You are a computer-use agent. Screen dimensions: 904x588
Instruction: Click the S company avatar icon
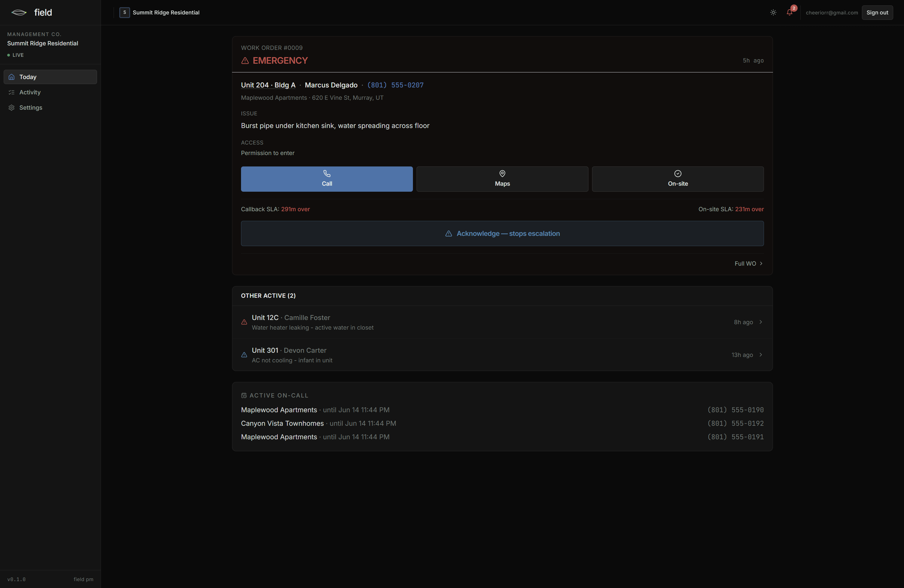[125, 13]
